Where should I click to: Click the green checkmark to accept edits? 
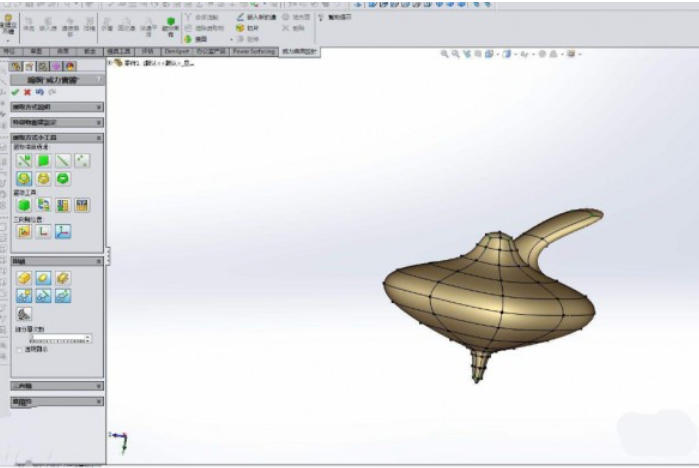tap(15, 92)
